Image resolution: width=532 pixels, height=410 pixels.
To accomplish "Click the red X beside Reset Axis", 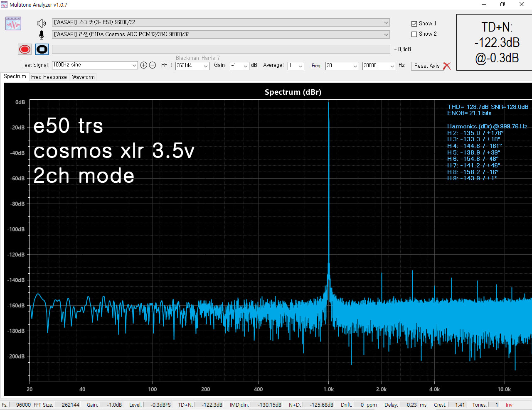I will point(447,66).
